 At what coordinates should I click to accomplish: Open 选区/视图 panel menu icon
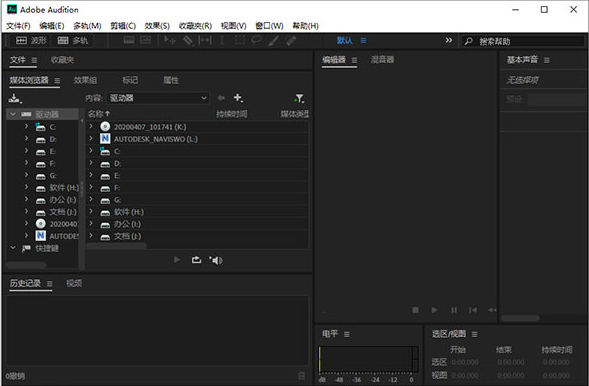[x=474, y=334]
